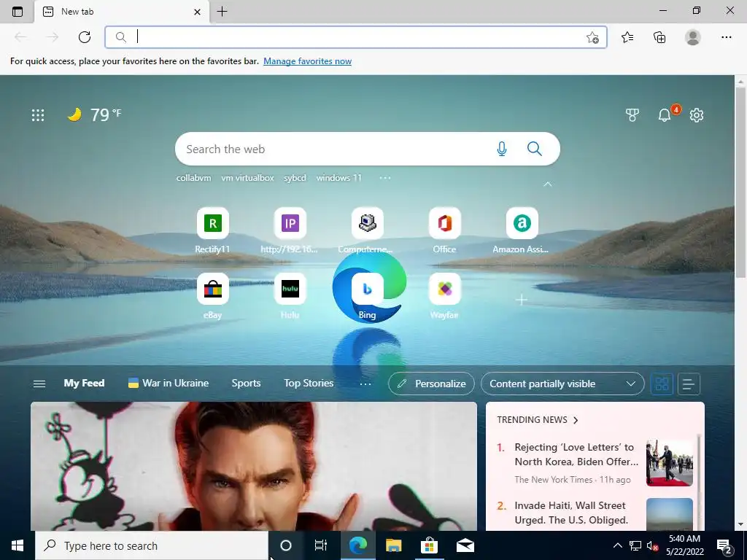The image size is (747, 560).
Task: Open the app launcher grid icon
Action: tap(38, 114)
